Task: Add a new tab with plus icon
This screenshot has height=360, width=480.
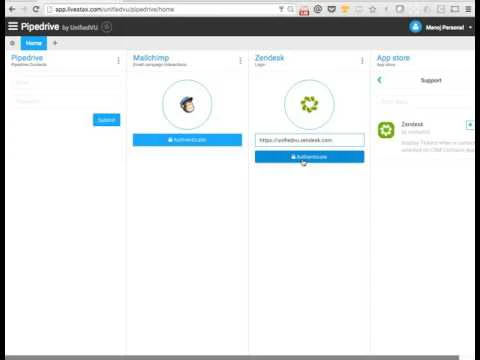Action: tap(55, 43)
